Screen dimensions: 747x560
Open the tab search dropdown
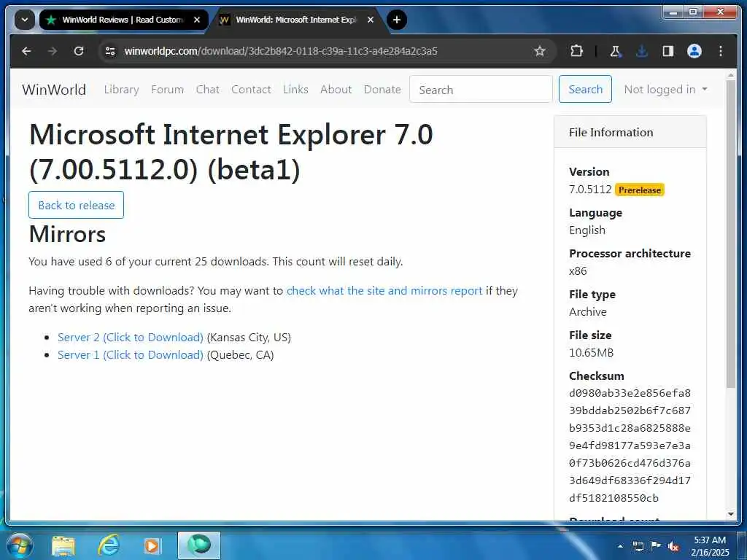[x=24, y=20]
